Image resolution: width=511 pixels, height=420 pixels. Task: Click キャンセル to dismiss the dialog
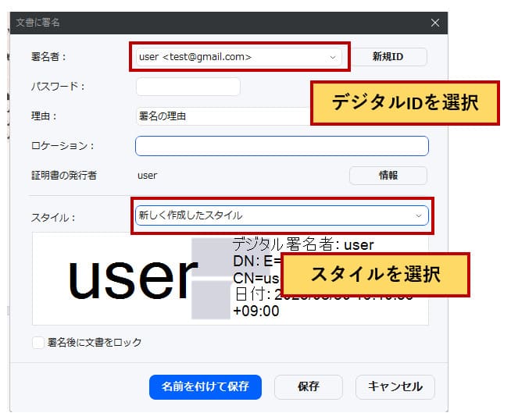pos(395,386)
